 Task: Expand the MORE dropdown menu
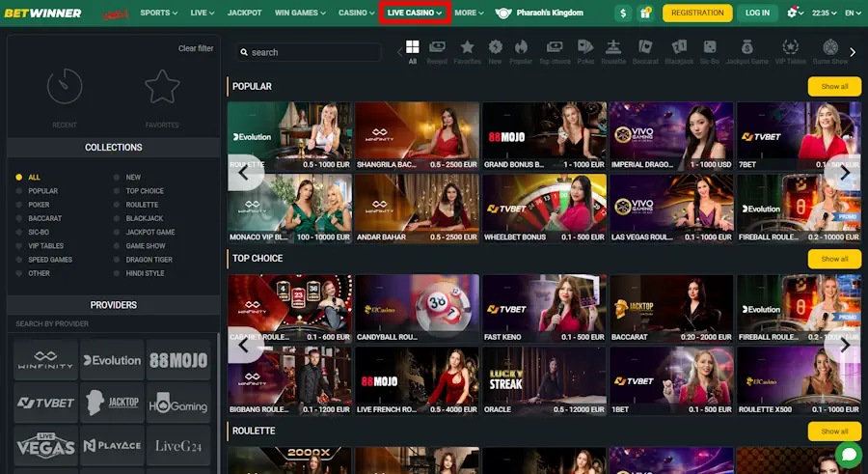(x=469, y=13)
